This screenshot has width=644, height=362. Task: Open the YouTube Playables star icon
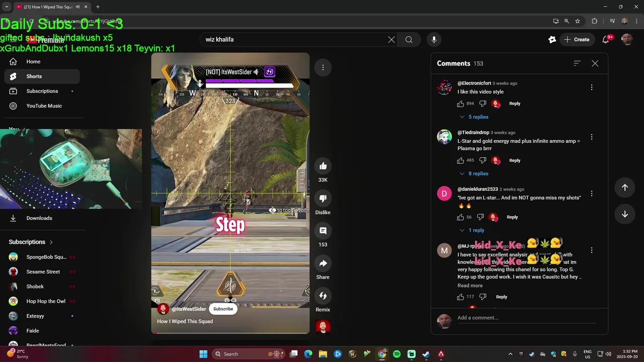coord(552,40)
